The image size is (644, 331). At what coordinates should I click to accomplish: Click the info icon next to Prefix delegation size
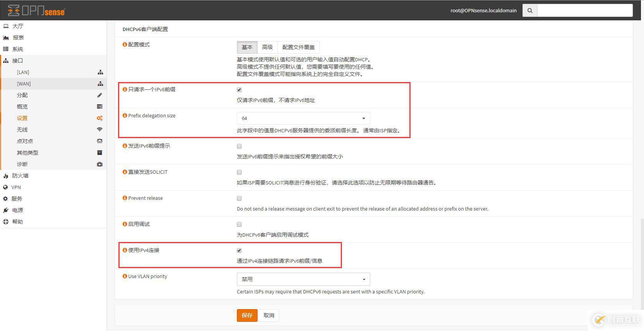125,115
